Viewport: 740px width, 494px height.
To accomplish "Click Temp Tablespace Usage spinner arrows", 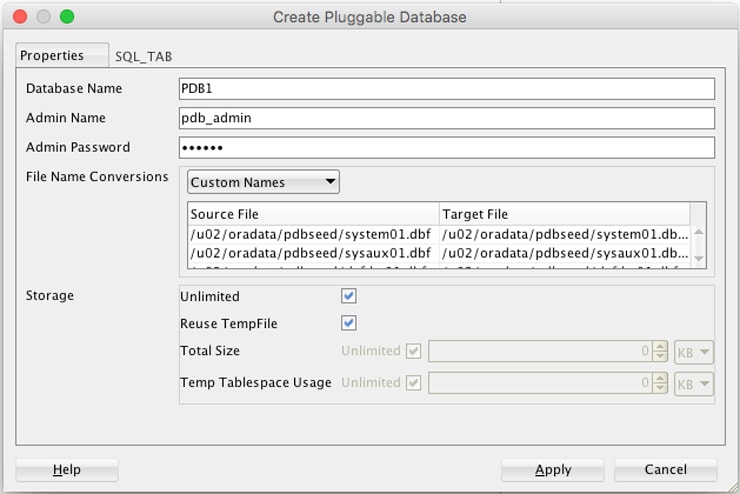I will click(x=660, y=383).
